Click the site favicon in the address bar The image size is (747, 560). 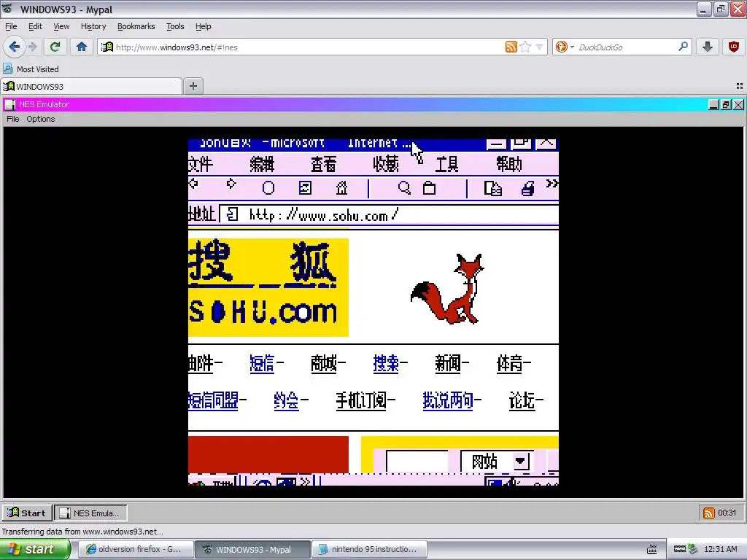click(107, 47)
